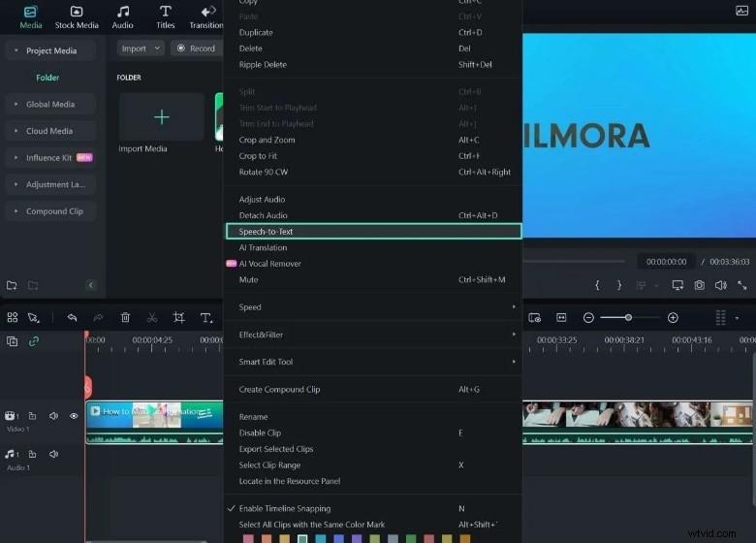Click the Record button

pyautogui.click(x=197, y=48)
